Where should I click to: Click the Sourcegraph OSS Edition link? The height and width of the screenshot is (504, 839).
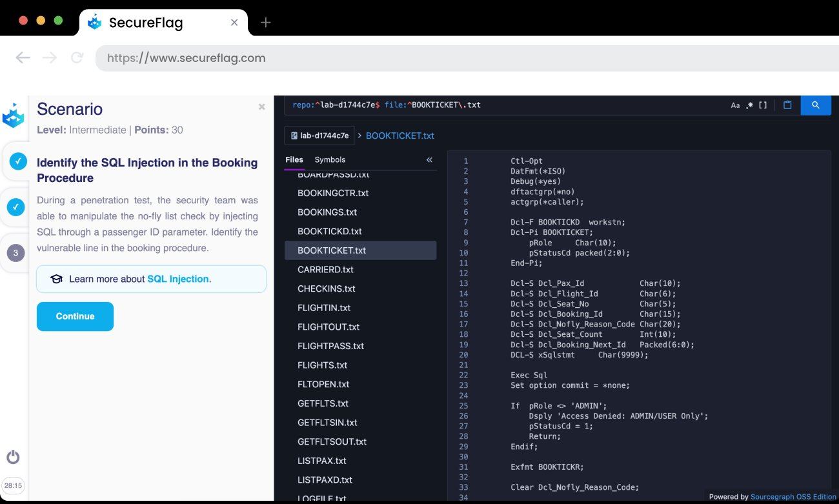pos(793,497)
